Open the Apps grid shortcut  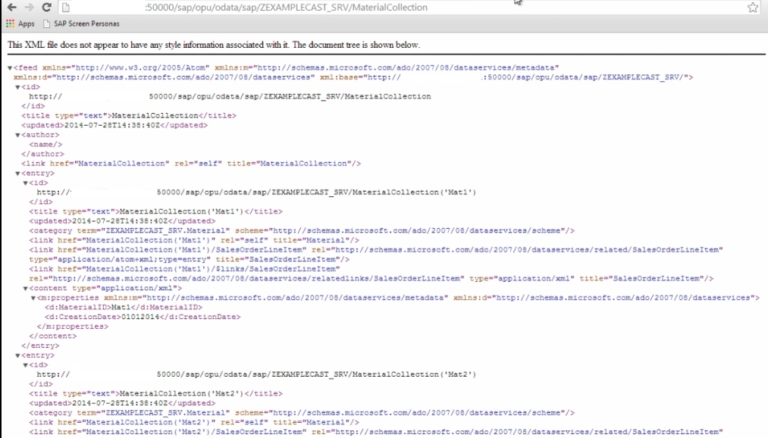point(21,24)
